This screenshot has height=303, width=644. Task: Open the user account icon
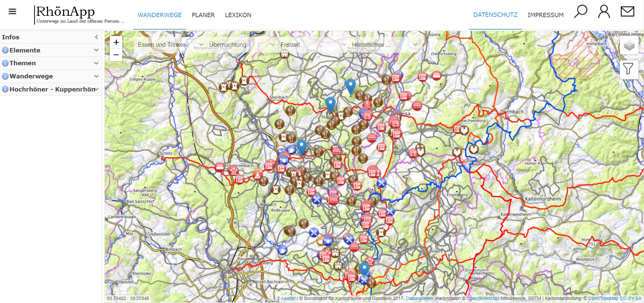604,11
